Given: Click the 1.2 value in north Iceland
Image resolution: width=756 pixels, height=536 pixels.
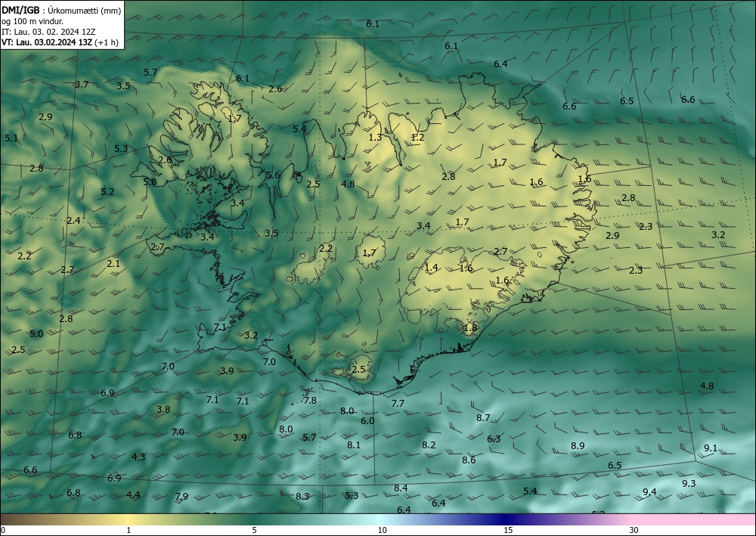Looking at the screenshot, I should coord(417,138).
